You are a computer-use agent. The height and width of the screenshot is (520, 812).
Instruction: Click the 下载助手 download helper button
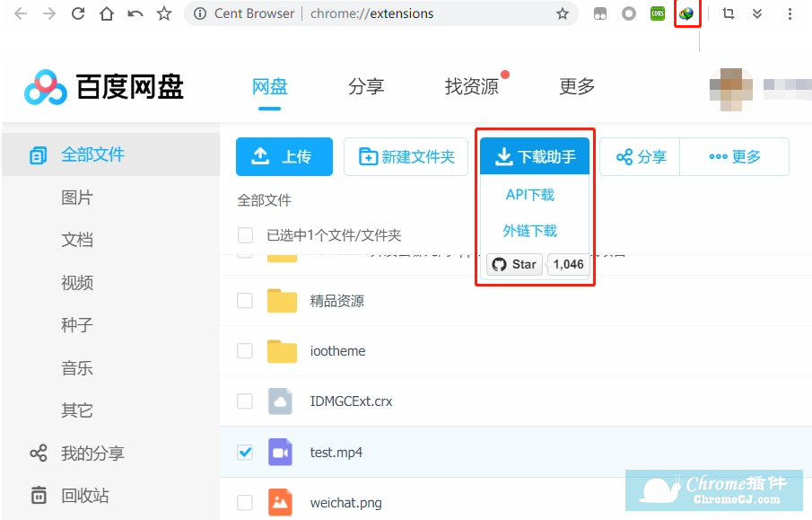pyautogui.click(x=535, y=156)
